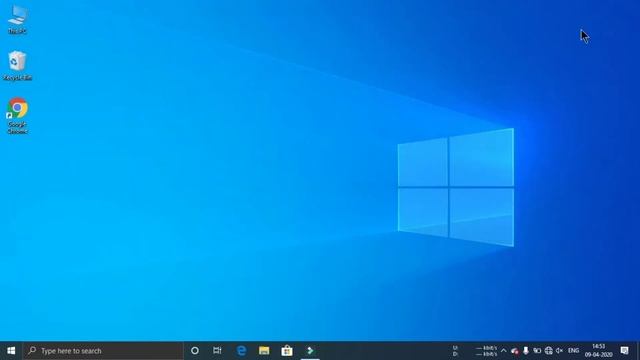Viewport: 640px width, 360px height.
Task: Open the network globe tray icon
Action: pyautogui.click(x=549, y=351)
